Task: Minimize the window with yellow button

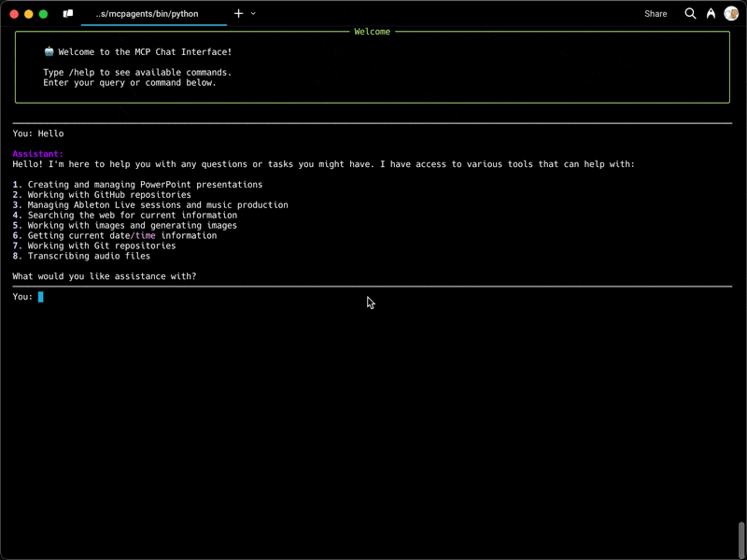Action: click(29, 14)
